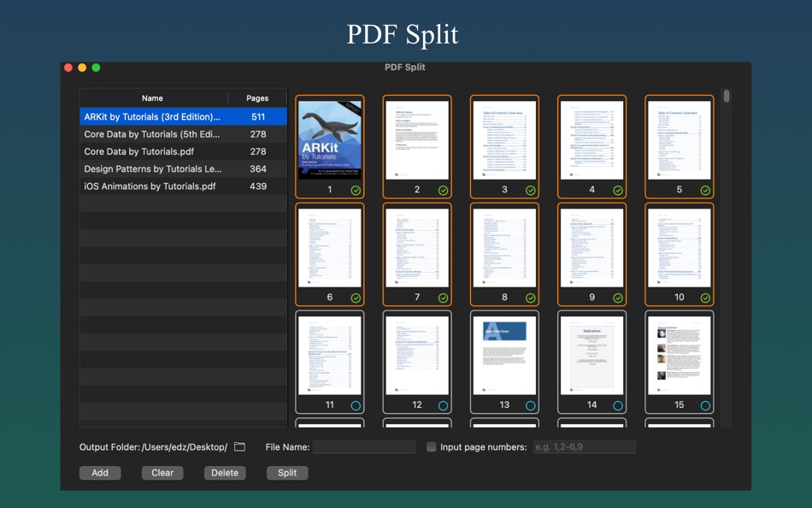
Task: Click the Add button
Action: [x=100, y=473]
